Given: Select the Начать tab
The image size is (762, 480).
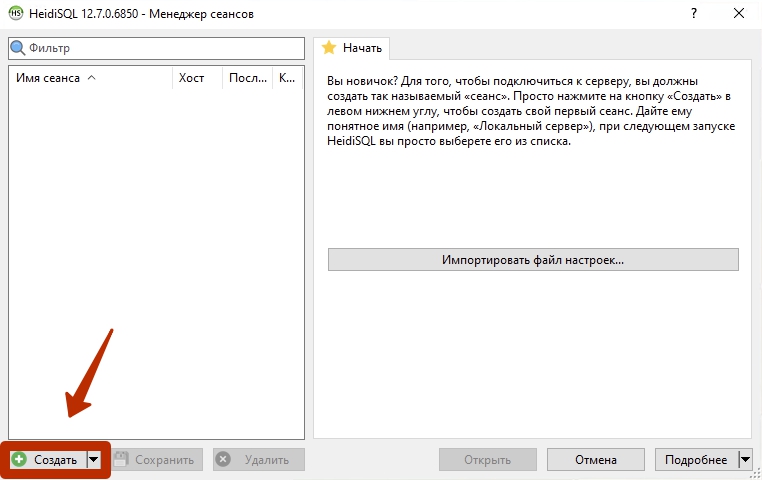Looking at the screenshot, I should click(x=351, y=48).
